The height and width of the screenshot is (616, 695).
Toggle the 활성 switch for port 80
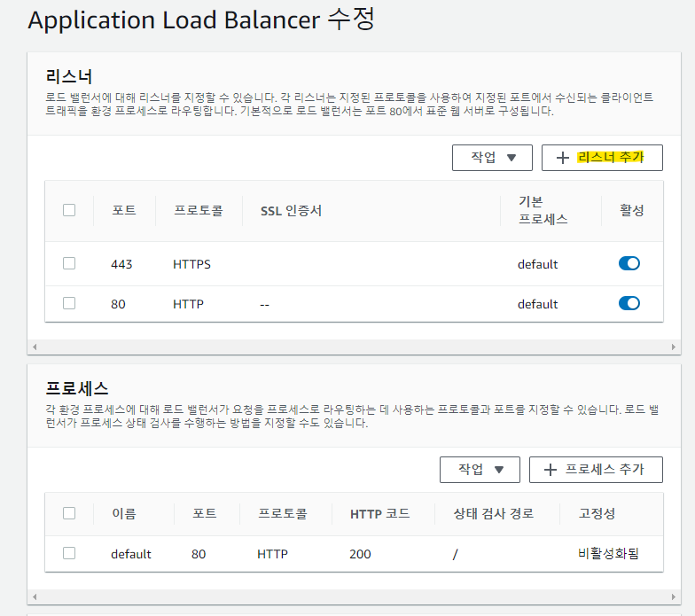click(x=629, y=303)
